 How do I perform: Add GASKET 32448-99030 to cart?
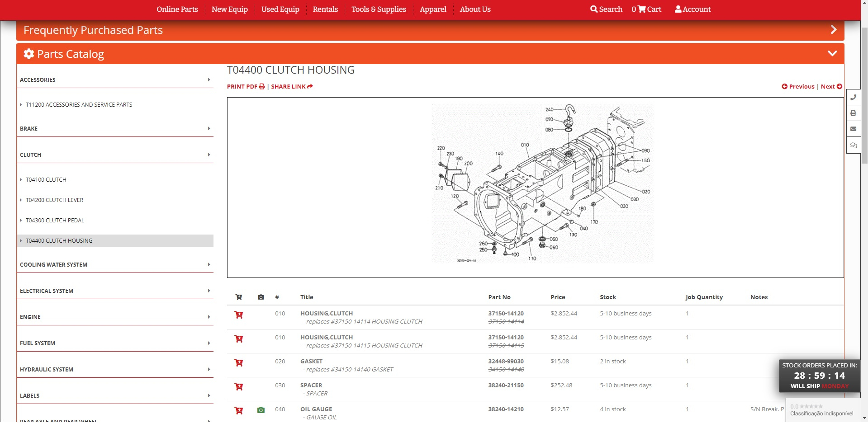239,363
